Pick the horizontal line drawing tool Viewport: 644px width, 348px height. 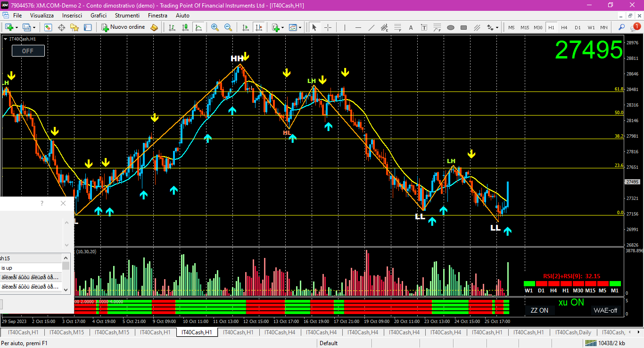(x=358, y=27)
